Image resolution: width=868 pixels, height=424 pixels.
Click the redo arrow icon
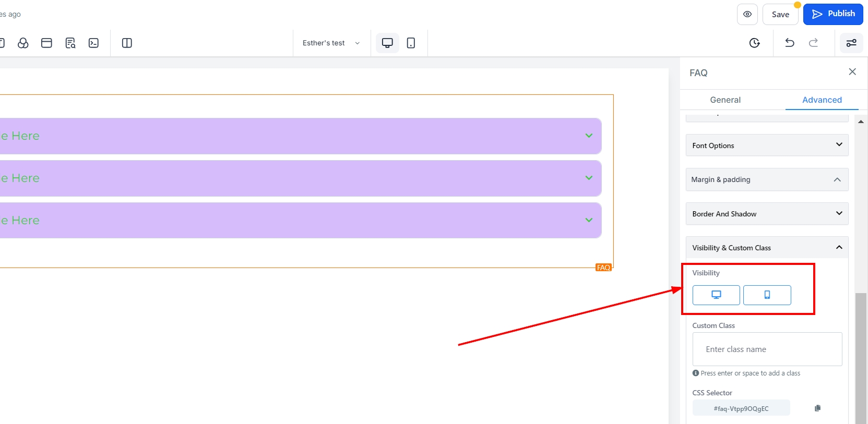(x=813, y=43)
